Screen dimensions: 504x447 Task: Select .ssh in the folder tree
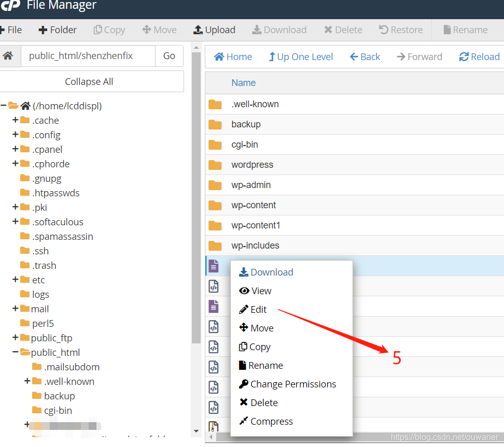click(40, 251)
